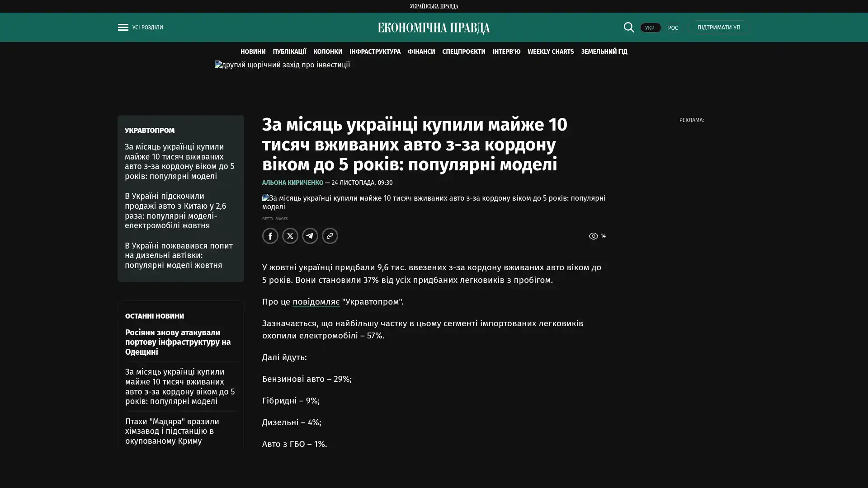This screenshot has height=488, width=868.
Task: Click the hamburger menu icon
Action: pos(123,28)
